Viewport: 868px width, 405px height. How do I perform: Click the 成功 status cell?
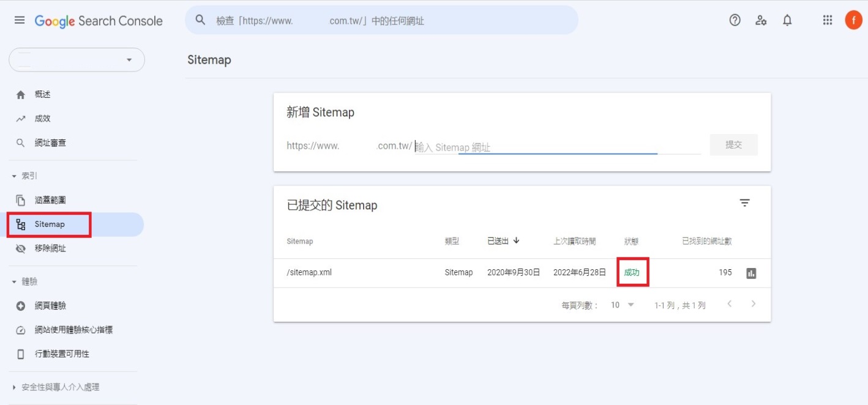point(632,273)
